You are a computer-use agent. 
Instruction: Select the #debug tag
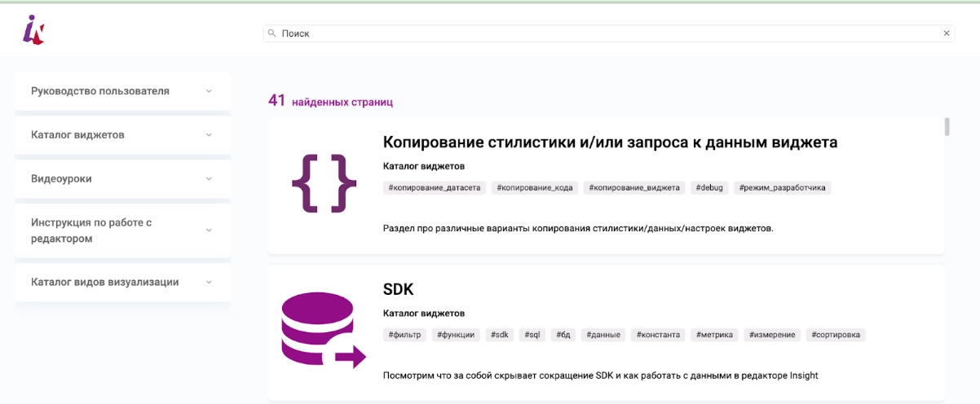[709, 187]
